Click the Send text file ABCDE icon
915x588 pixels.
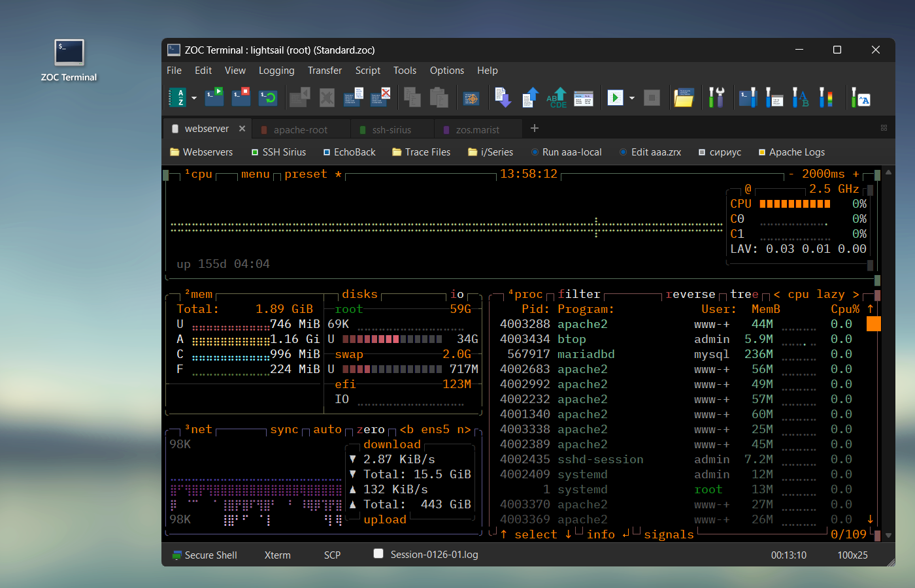(557, 98)
